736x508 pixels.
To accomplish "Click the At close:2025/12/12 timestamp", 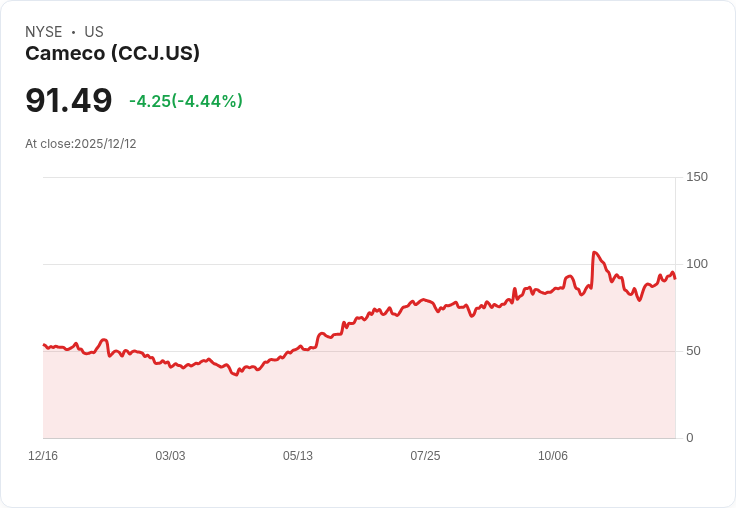I will pyautogui.click(x=81, y=144).
